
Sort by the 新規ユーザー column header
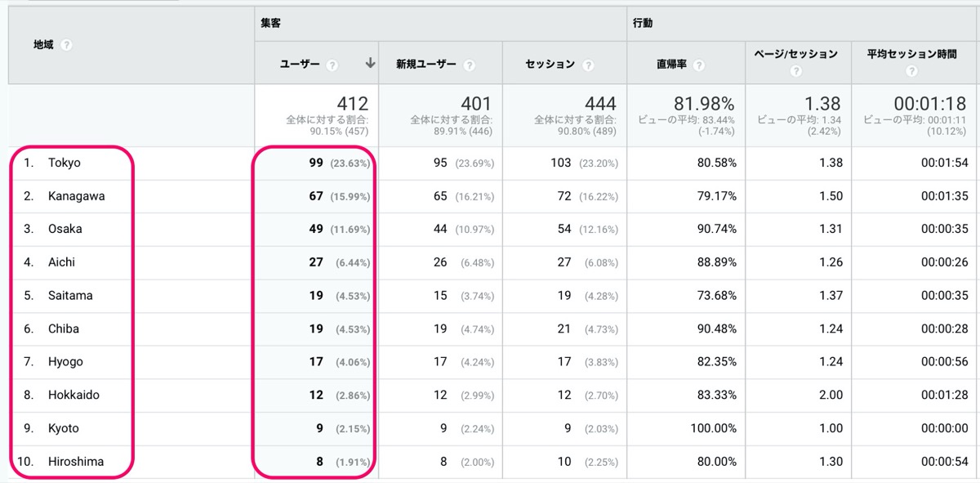coord(426,65)
